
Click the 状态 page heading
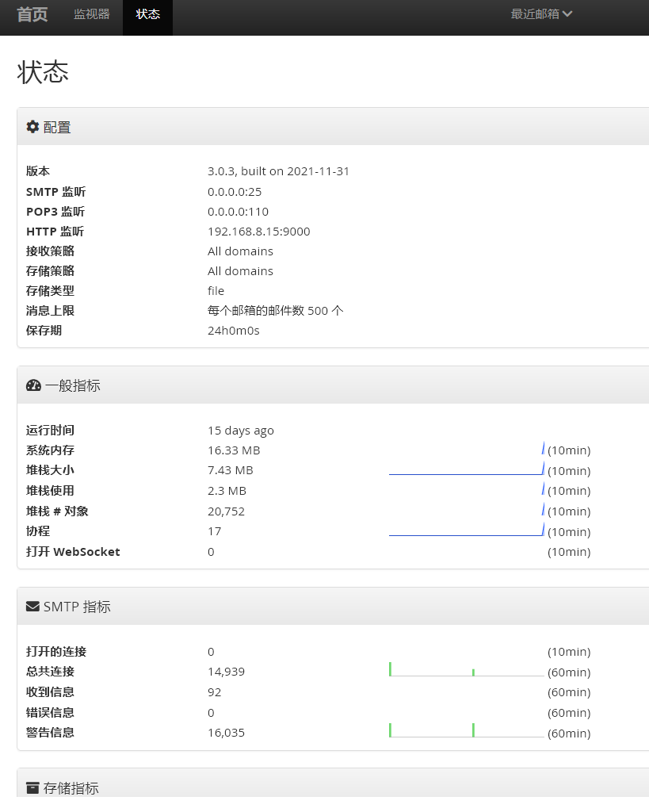43,71
